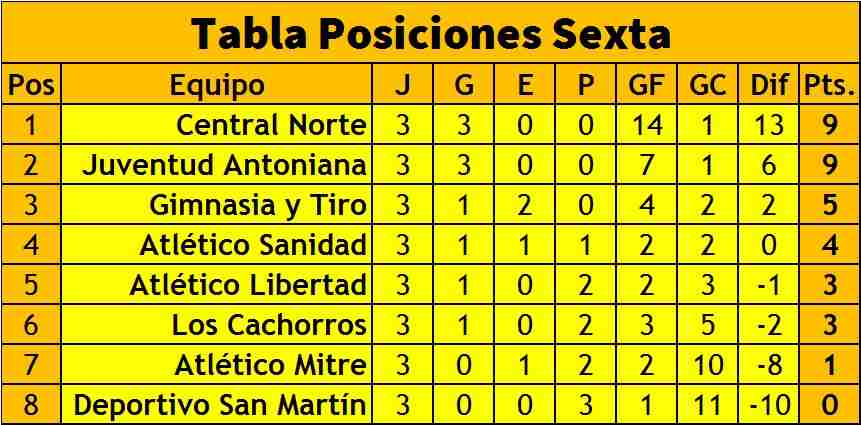Click the Central Norte team cell

coord(217,125)
